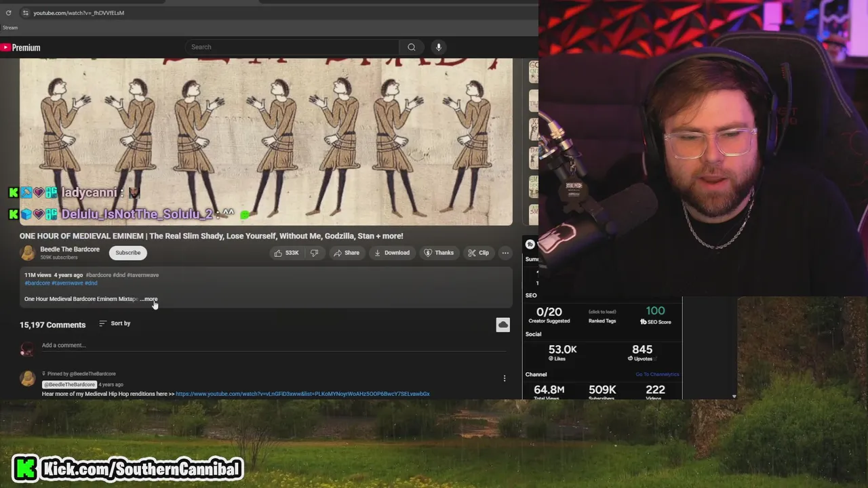
Task: Subscribe to Beedle The Bardcore
Action: (127, 253)
